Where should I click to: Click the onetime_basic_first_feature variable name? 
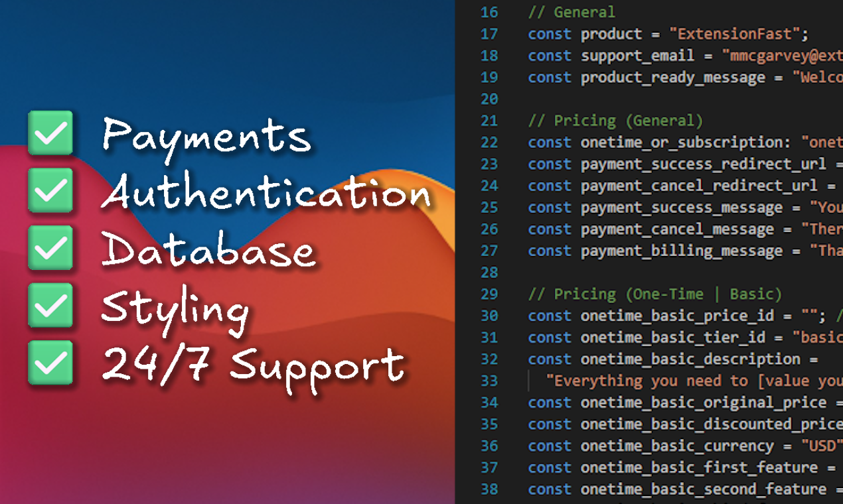(699, 468)
